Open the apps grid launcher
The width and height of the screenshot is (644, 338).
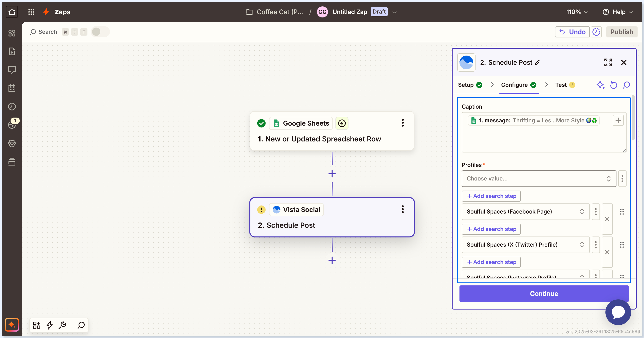pyautogui.click(x=31, y=12)
